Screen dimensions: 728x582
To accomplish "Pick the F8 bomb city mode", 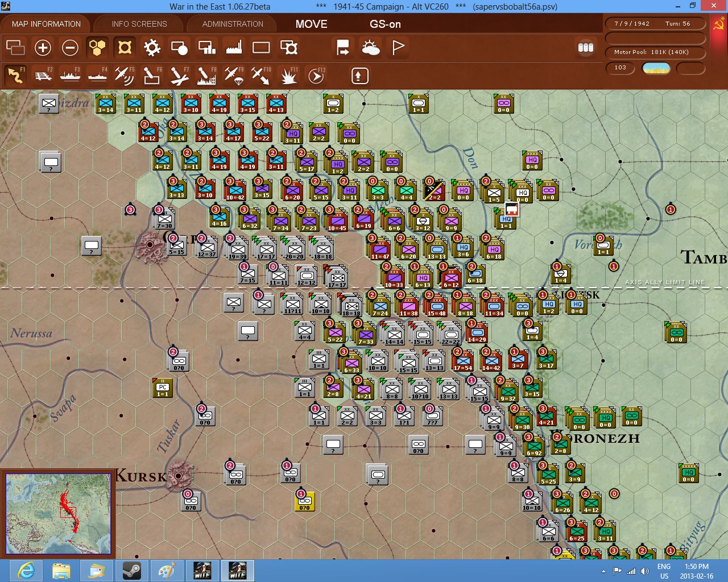I will (x=206, y=76).
